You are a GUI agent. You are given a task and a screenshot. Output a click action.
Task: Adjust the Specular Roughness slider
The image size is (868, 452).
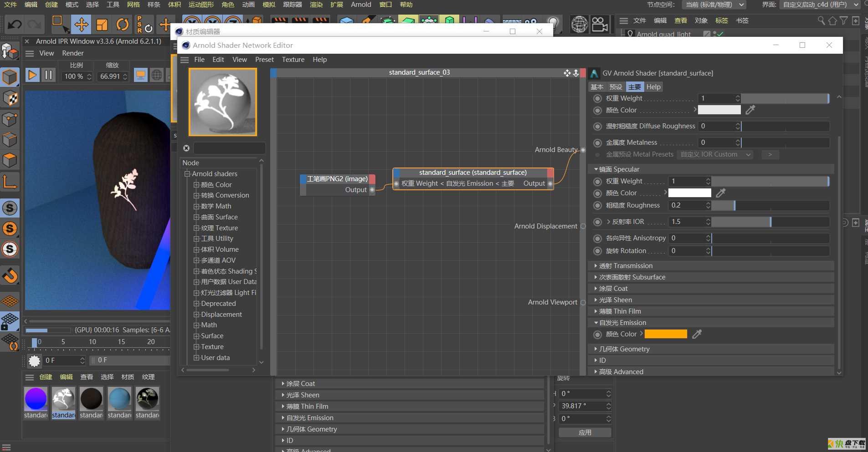click(x=770, y=205)
